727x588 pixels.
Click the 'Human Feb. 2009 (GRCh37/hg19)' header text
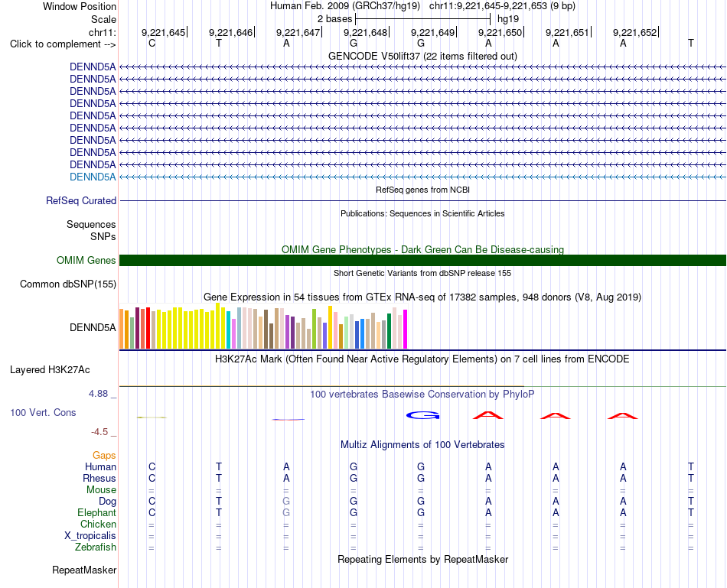coord(345,6)
